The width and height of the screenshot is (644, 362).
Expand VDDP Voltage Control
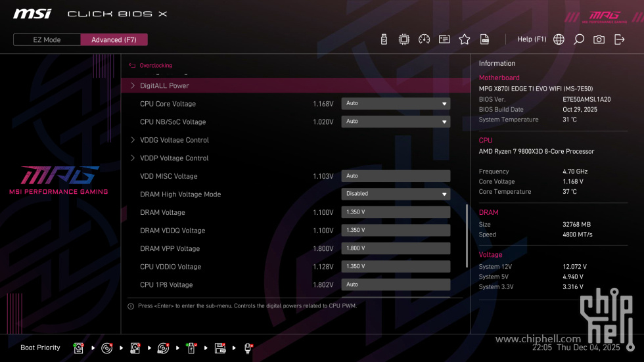tap(174, 158)
